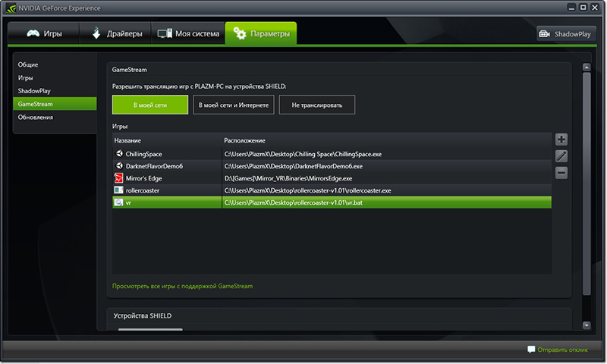The width and height of the screenshot is (607, 364).
Task: Click the game controller icon on Игры tab
Action: (33, 33)
